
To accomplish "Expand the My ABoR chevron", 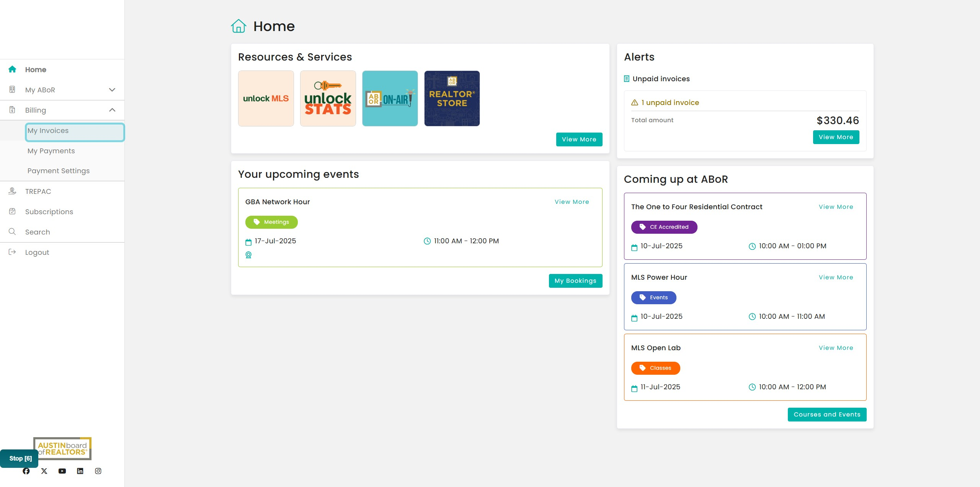I will 112,90.
